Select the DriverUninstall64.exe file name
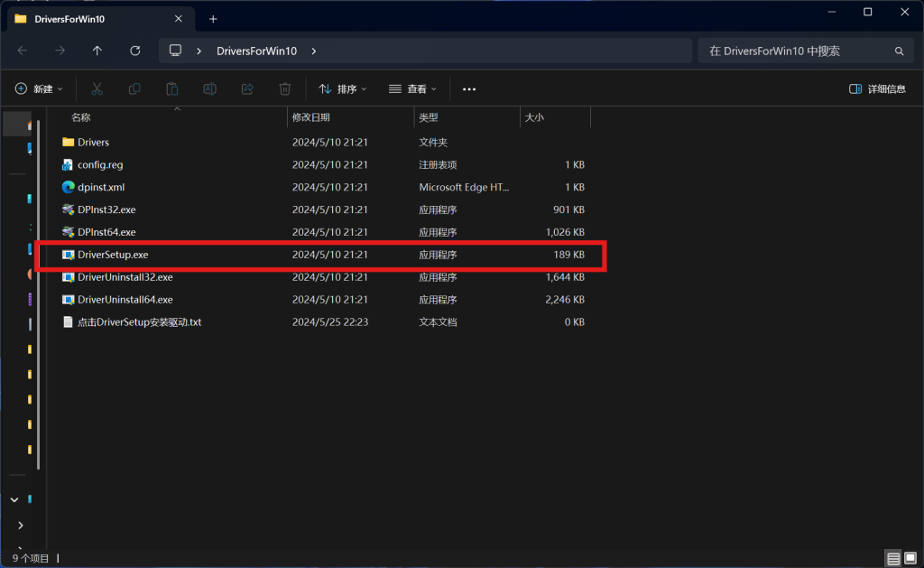The width and height of the screenshot is (924, 568). tap(125, 300)
